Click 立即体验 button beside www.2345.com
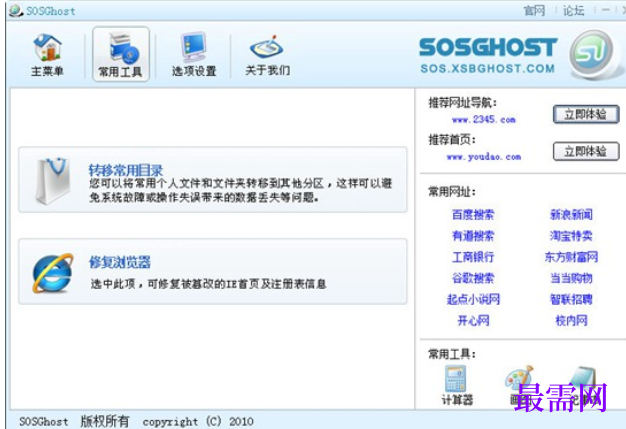 pyautogui.click(x=586, y=115)
